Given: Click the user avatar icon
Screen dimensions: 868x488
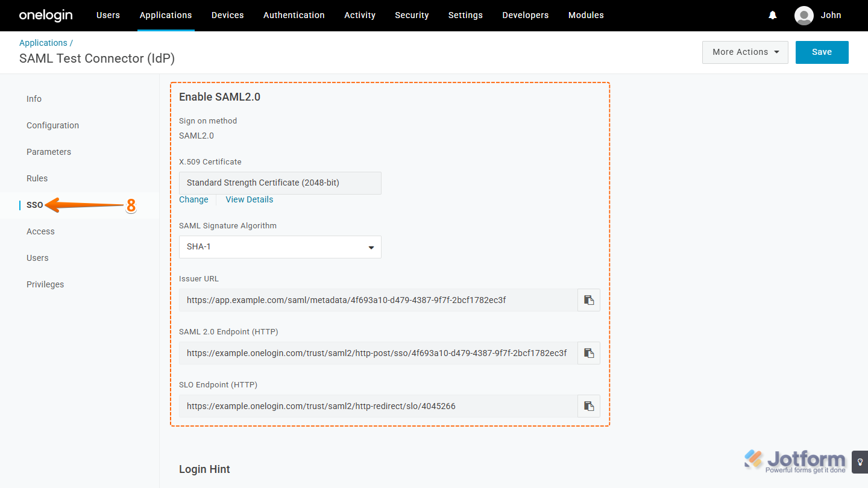Looking at the screenshot, I should pos(804,15).
